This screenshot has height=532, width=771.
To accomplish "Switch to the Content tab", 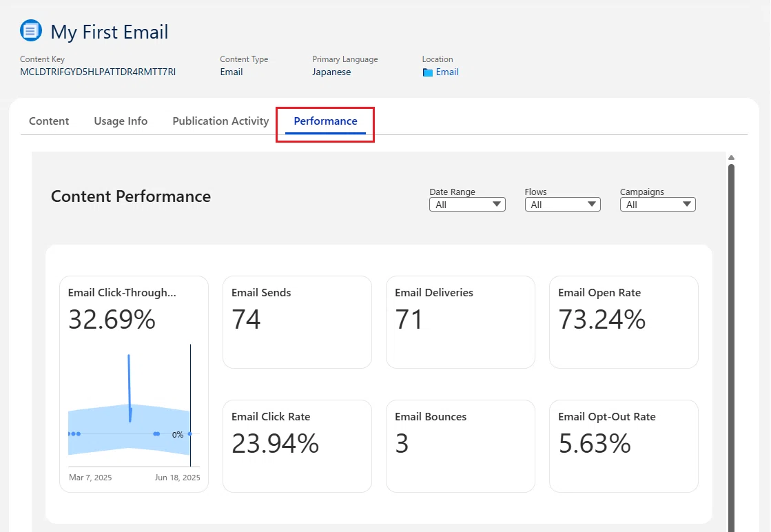I will pos(49,121).
